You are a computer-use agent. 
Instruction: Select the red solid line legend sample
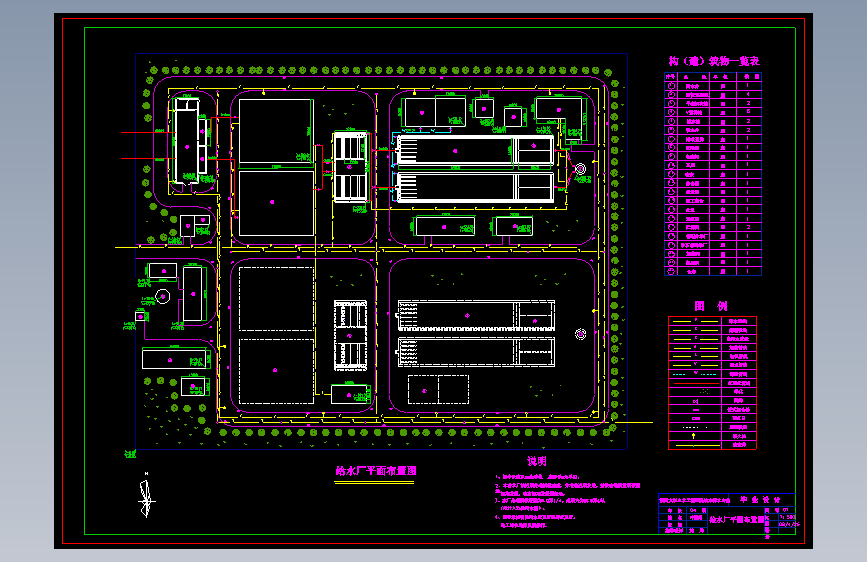tap(696, 383)
